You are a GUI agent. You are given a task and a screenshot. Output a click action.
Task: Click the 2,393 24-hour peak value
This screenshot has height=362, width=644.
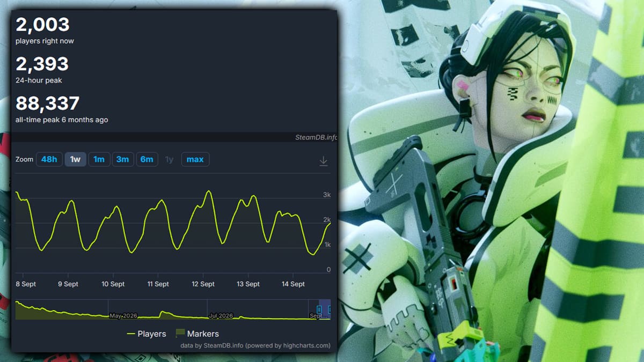pyautogui.click(x=42, y=64)
